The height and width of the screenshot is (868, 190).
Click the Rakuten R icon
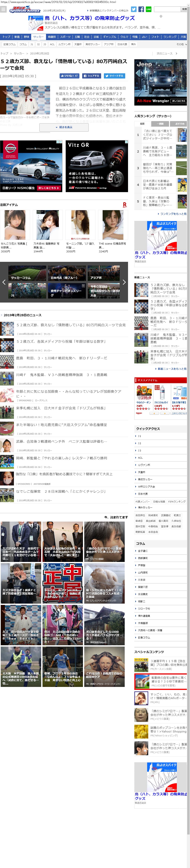click(x=125, y=205)
